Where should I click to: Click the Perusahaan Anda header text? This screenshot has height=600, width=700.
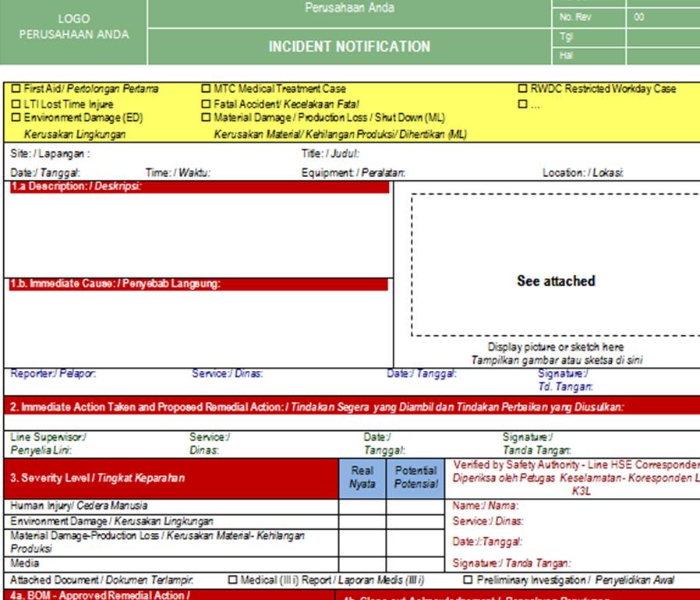tap(349, 8)
